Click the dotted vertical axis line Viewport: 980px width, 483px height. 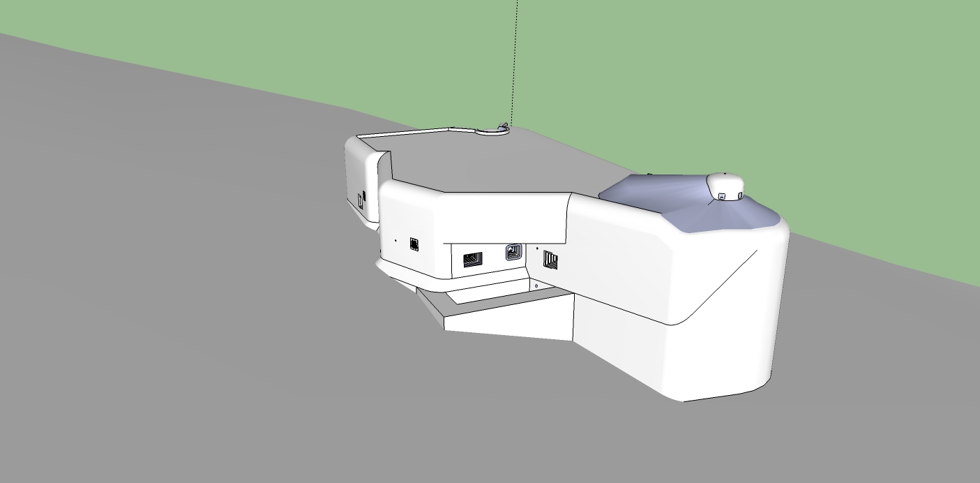tap(515, 63)
